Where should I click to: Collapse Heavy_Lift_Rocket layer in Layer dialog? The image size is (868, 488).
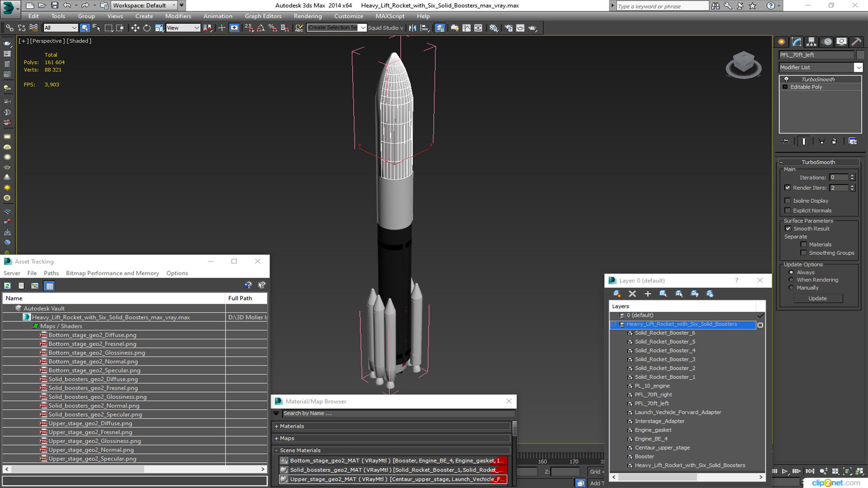pyautogui.click(x=613, y=324)
